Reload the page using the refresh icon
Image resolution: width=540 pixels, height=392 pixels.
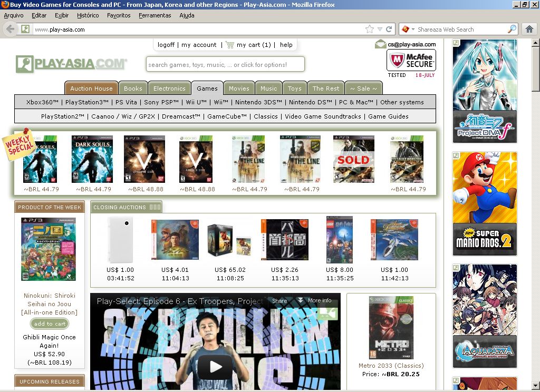pos(389,30)
